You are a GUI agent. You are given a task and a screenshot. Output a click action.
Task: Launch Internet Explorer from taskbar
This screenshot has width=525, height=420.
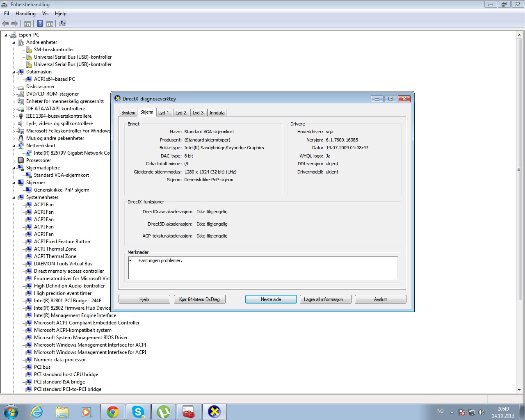[37, 411]
